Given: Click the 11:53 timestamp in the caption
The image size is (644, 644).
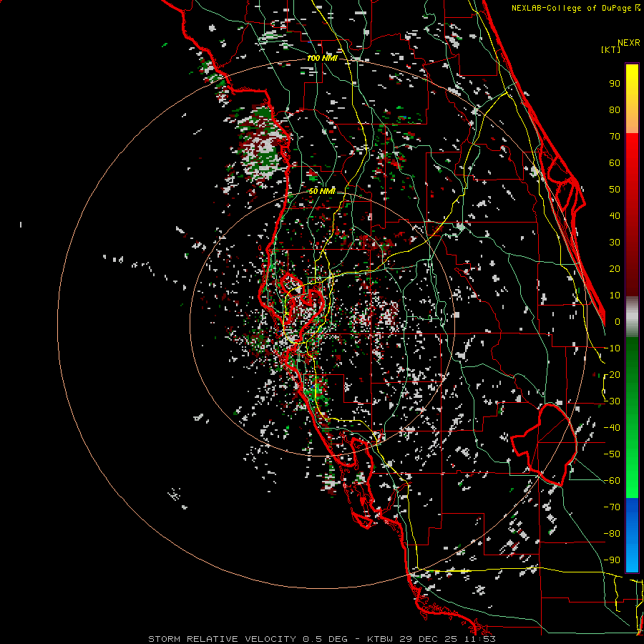Looking at the screenshot, I should click(480, 639).
